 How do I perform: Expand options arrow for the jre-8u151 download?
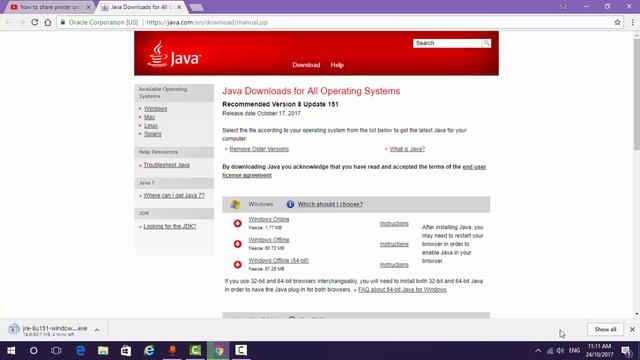[97, 329]
